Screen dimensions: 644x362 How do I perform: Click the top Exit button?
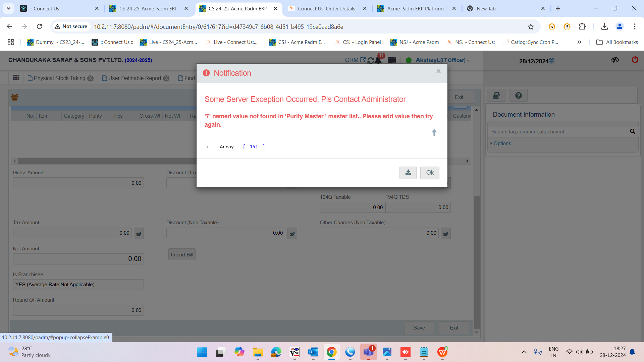tap(459, 97)
